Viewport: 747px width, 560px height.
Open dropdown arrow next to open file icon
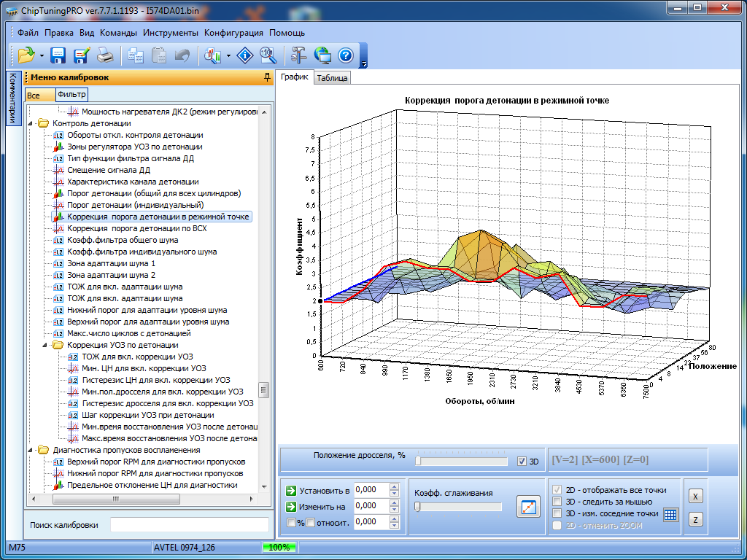42,55
